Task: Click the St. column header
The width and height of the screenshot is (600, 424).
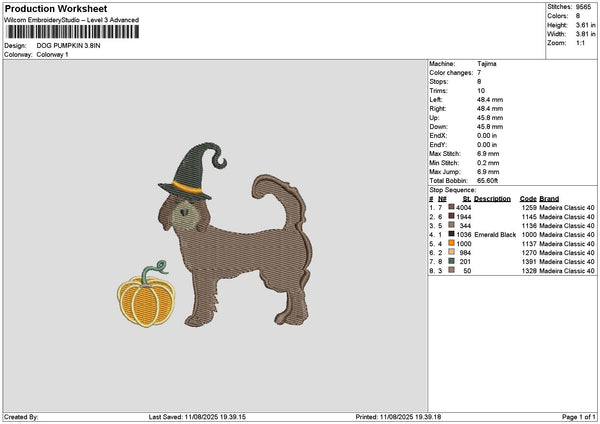Action: point(466,199)
